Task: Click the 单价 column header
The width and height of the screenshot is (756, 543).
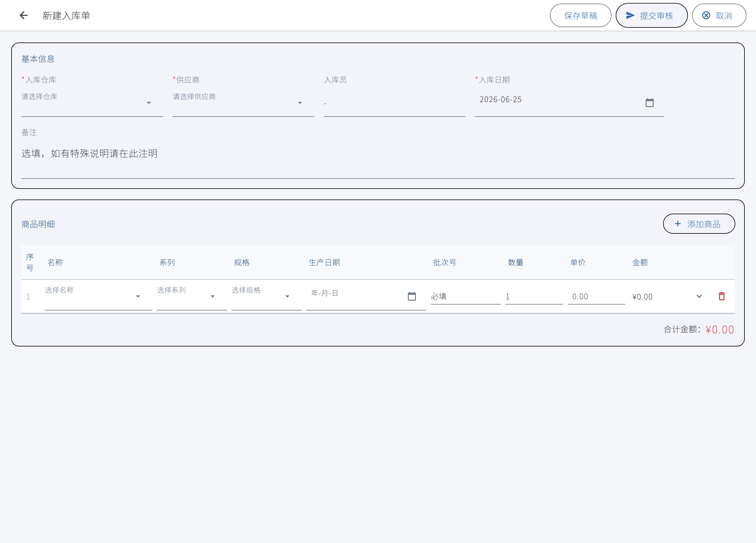Action: (x=578, y=263)
